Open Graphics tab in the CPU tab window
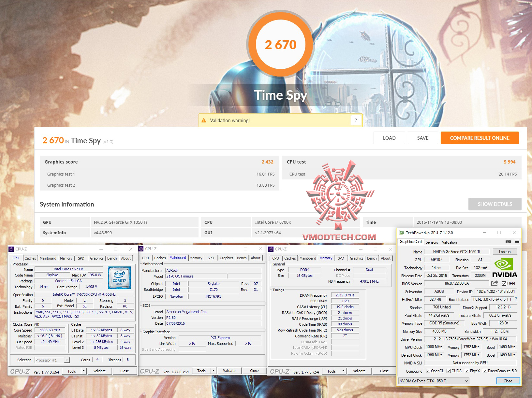 pos(97,258)
